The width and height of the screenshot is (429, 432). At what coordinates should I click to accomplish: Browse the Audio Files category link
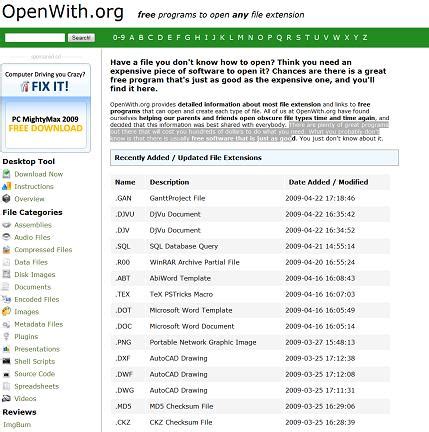pyautogui.click(x=32, y=237)
